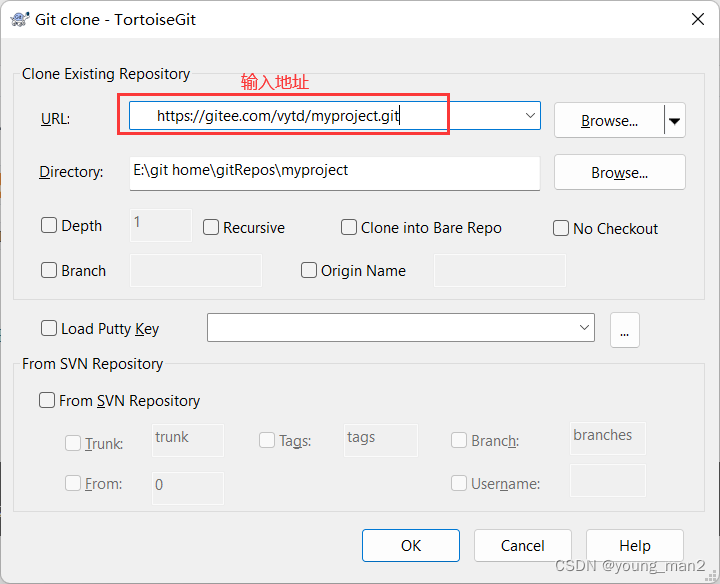Toggle the SVN Branch checkbox

[x=459, y=440]
